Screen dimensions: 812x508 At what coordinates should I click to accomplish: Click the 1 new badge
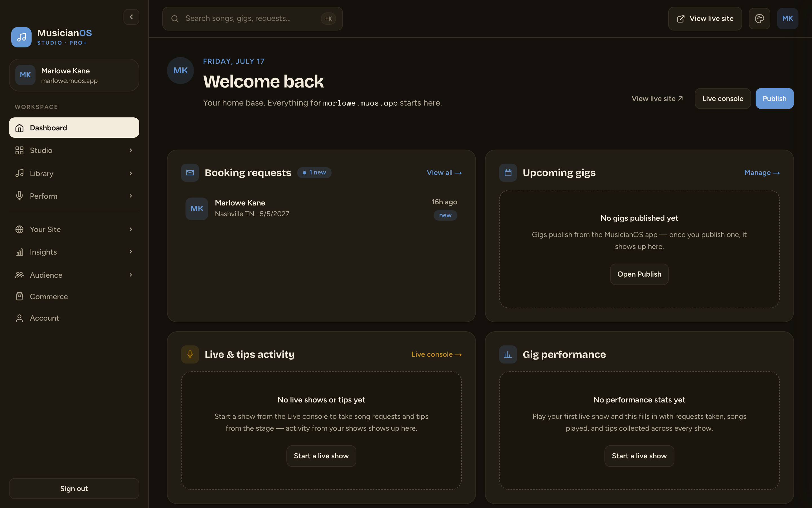pos(314,173)
